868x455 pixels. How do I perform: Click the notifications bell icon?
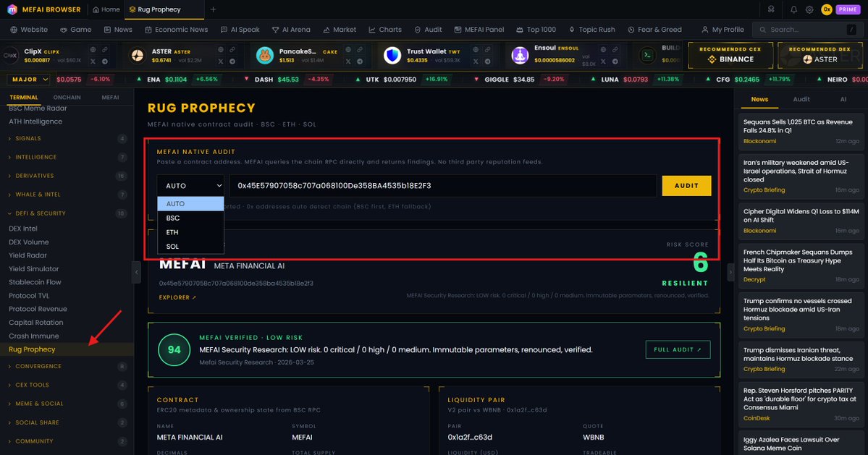(794, 9)
